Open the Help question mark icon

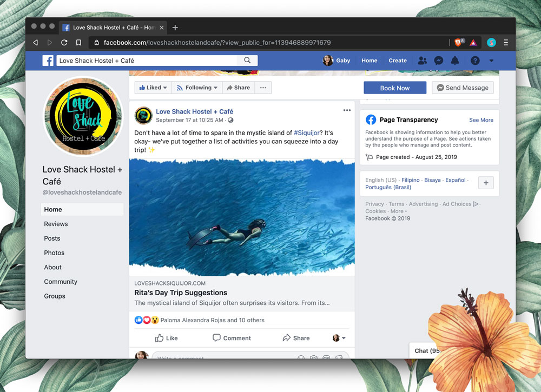[x=475, y=61]
